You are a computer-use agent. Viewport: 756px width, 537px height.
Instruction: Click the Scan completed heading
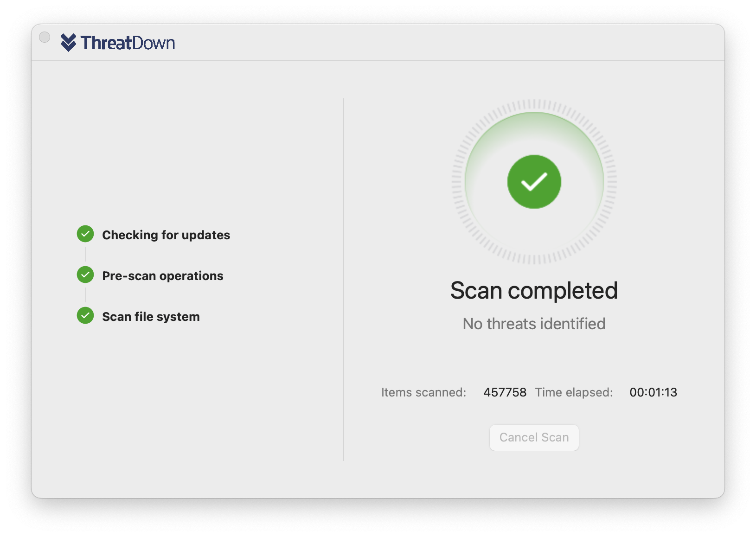click(534, 291)
